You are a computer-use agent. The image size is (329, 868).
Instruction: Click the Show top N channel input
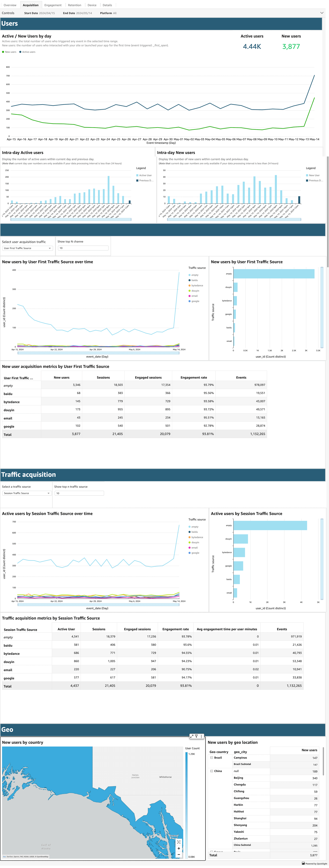coord(83,248)
